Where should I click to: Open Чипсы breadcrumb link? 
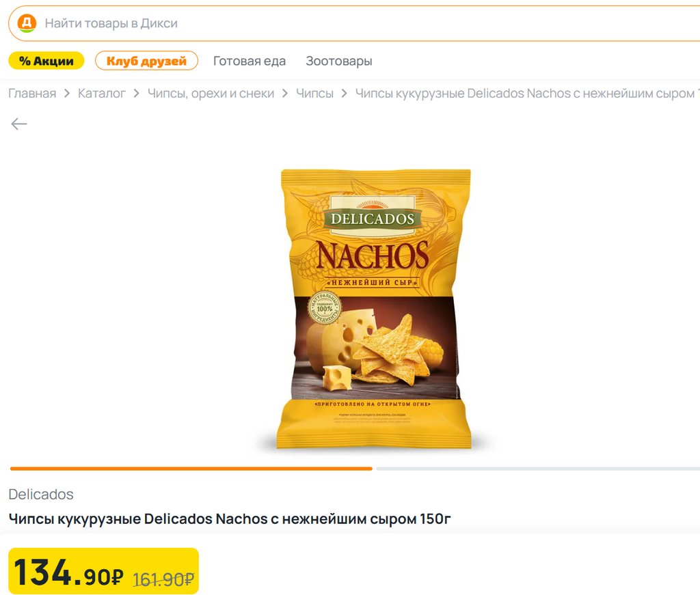[x=314, y=94]
